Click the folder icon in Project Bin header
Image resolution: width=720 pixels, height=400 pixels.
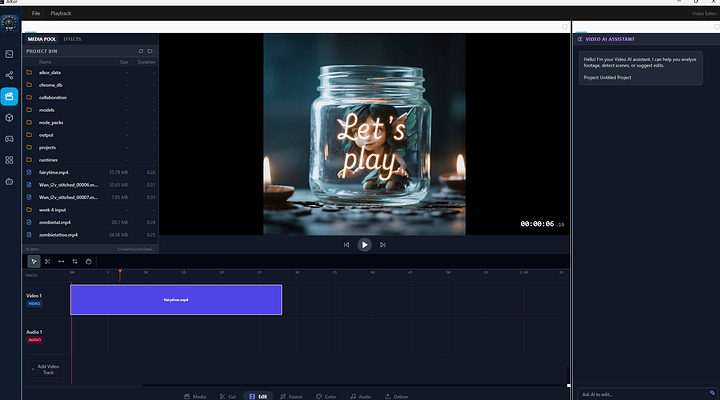150,50
